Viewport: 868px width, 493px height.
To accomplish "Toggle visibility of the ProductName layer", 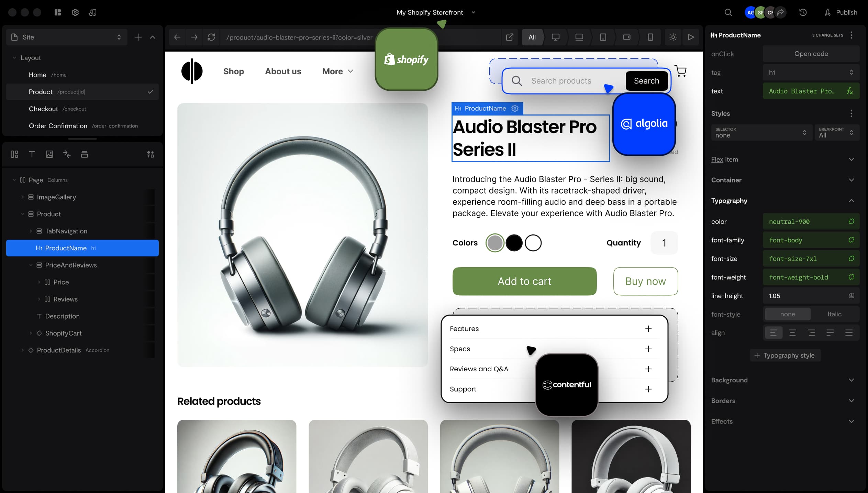I will click(151, 248).
